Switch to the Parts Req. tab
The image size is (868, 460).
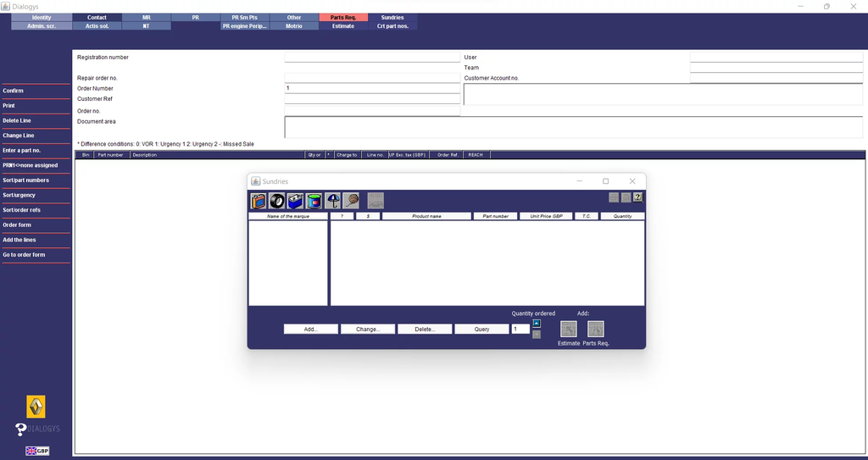[343, 17]
